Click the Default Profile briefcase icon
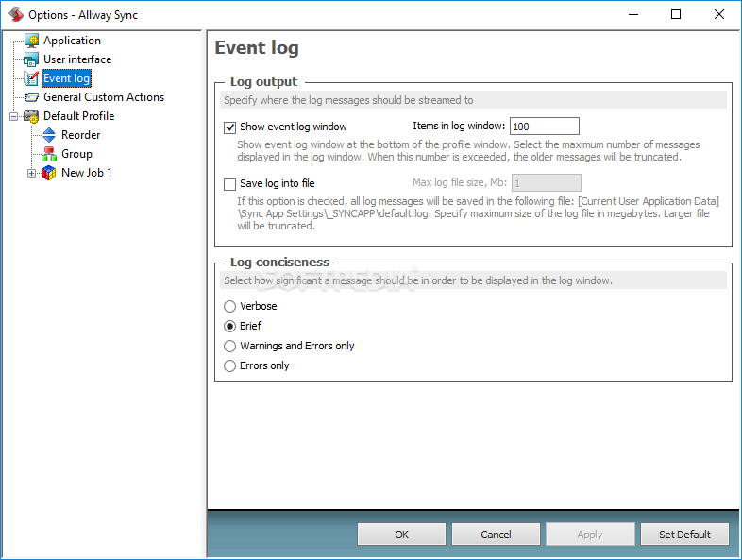 [x=31, y=116]
